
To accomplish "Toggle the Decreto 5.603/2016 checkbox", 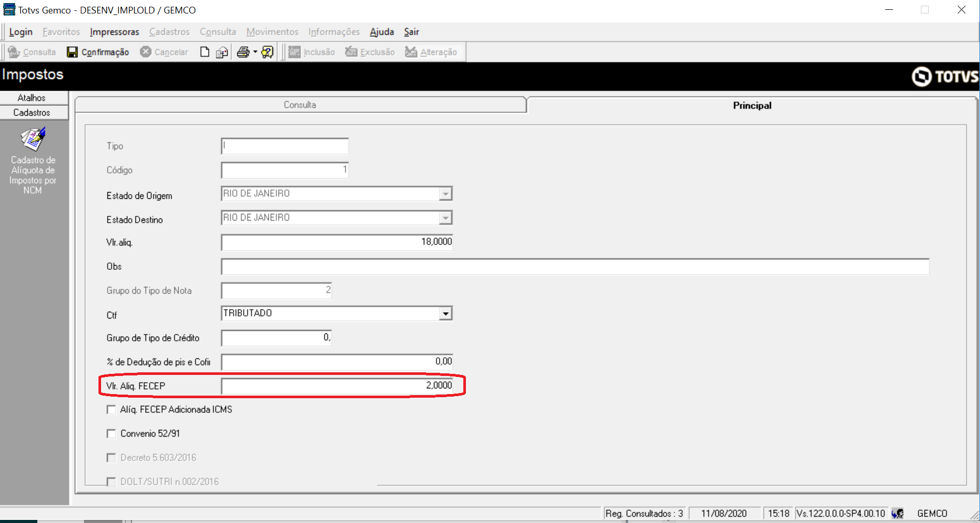I will pyautogui.click(x=111, y=458).
